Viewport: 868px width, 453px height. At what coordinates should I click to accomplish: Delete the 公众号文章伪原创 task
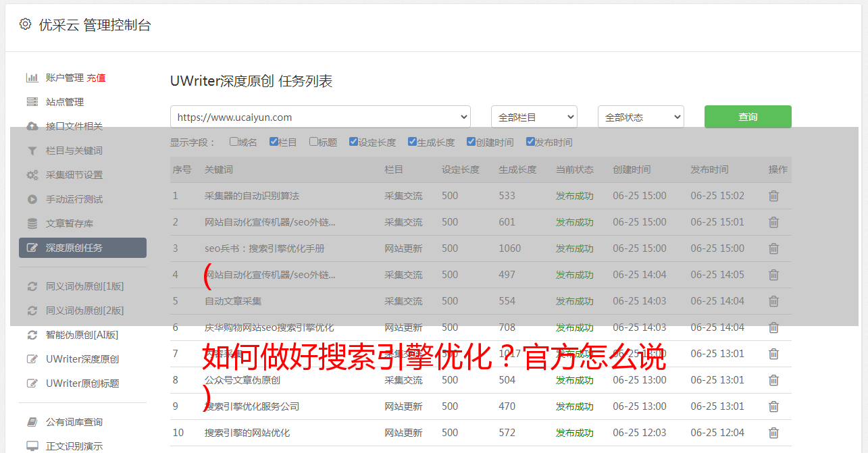click(x=773, y=380)
